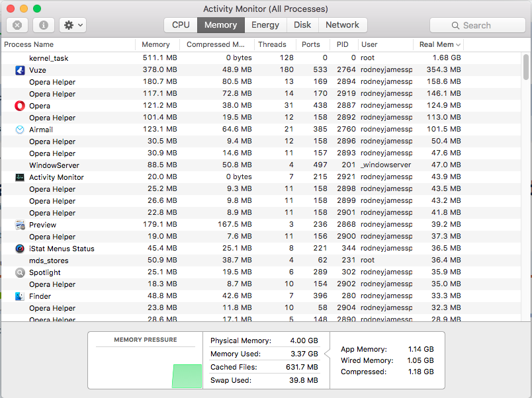Click the Compressed 1.18 GB value
Viewport: 532px width, 398px height.
pos(421,372)
